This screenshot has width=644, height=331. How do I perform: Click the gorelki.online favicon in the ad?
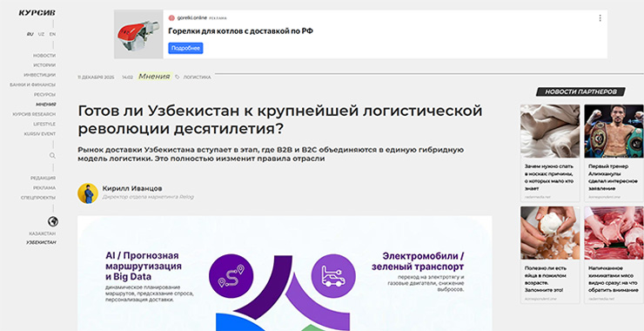[x=171, y=18]
